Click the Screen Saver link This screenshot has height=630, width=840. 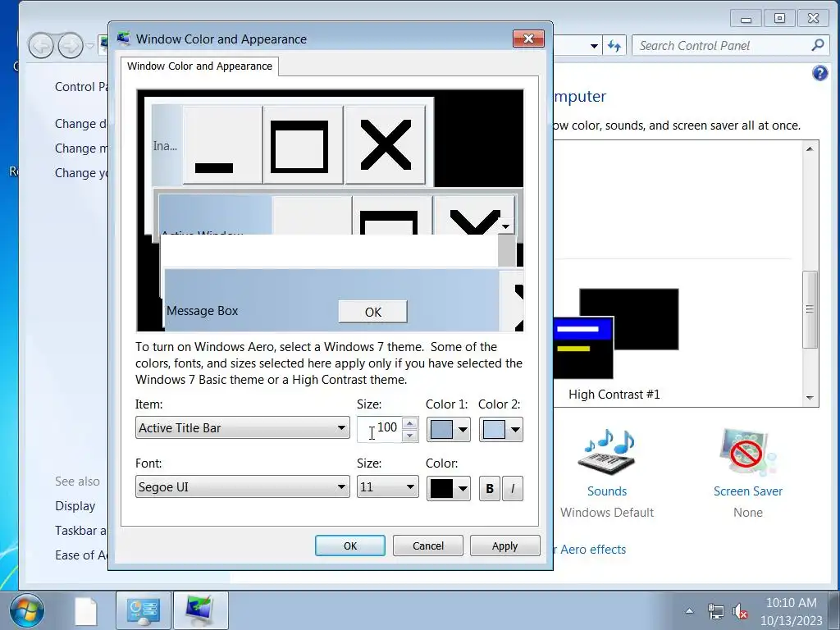[748, 491]
